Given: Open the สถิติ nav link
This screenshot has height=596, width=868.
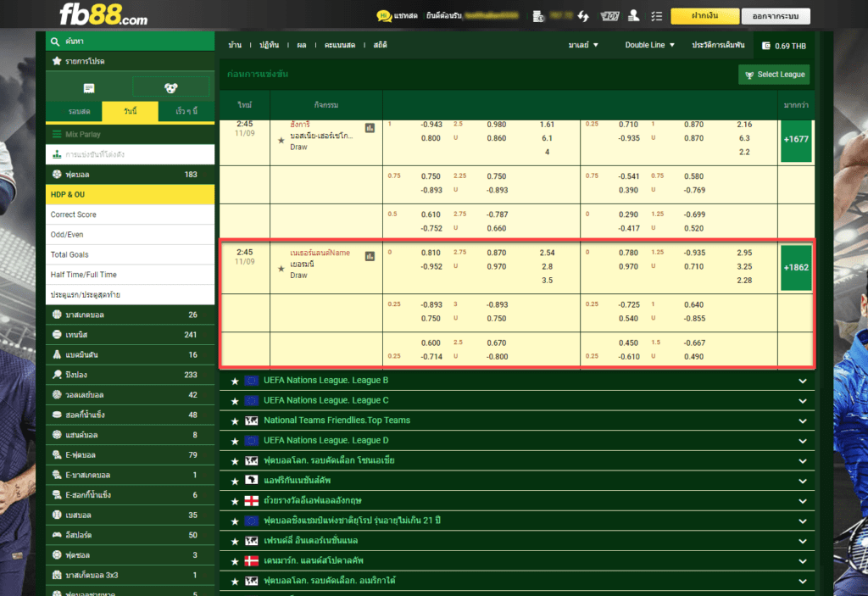Looking at the screenshot, I should [380, 45].
